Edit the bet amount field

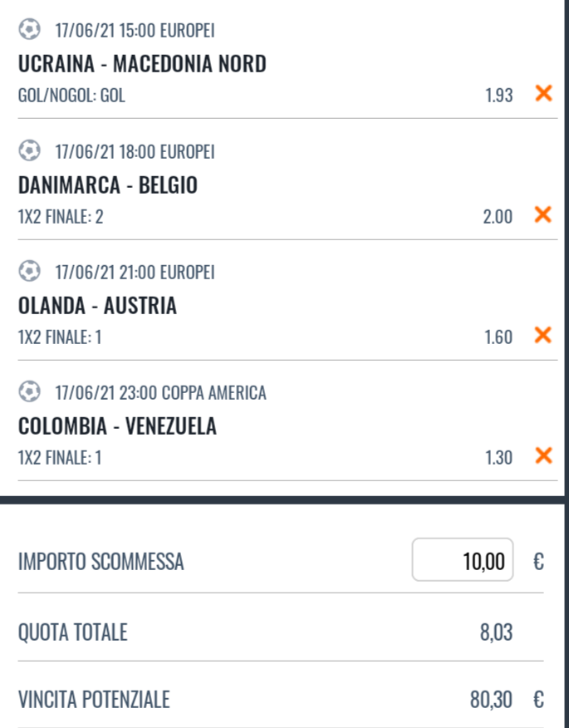pyautogui.click(x=463, y=562)
